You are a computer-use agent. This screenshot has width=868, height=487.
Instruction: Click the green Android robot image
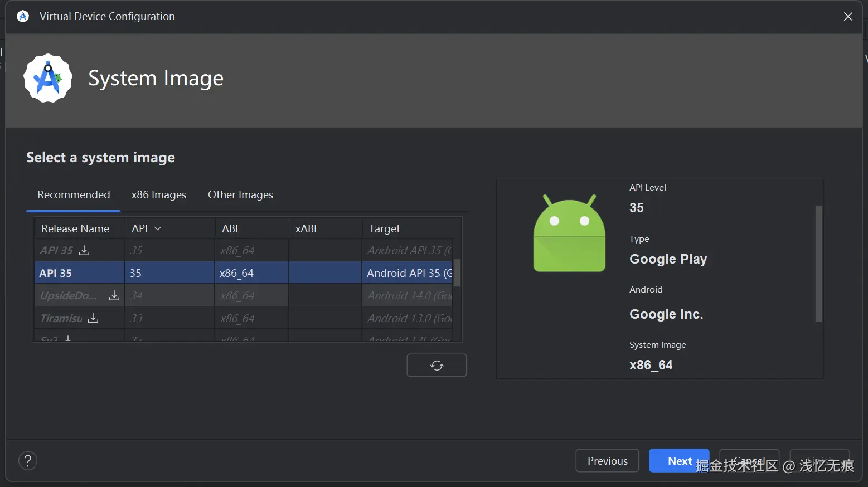[x=569, y=234]
